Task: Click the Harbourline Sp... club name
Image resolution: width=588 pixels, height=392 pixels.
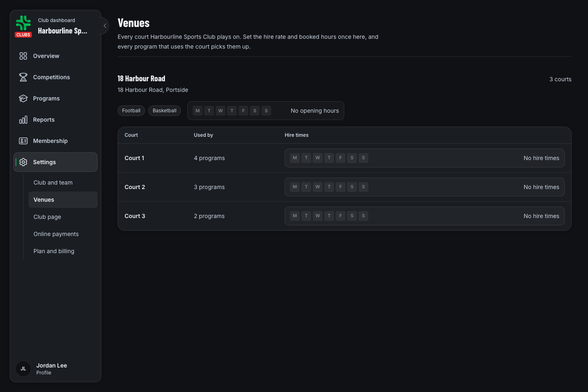Action: pos(62,31)
